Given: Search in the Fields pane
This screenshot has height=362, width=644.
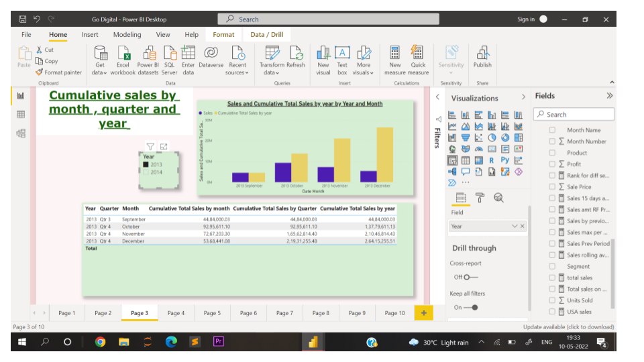Looking at the screenshot, I should pos(574,114).
